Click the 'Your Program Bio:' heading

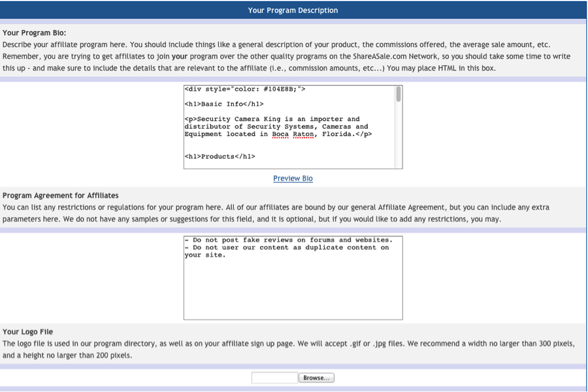34,33
